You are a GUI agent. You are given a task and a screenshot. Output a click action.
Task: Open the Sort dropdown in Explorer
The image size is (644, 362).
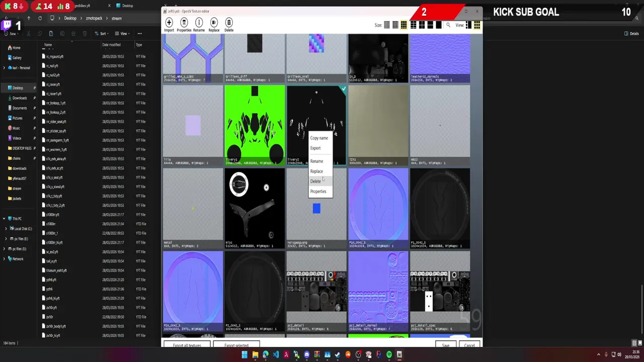pyautogui.click(x=103, y=34)
